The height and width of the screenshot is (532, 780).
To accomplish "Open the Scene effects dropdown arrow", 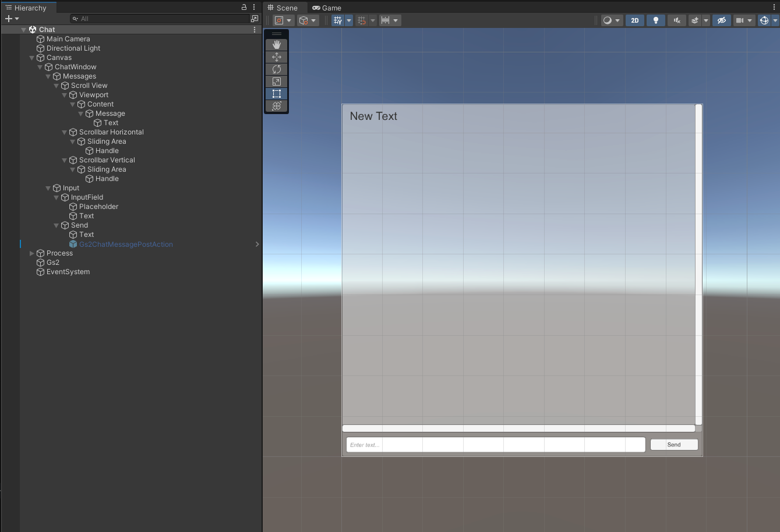I will pos(706,20).
